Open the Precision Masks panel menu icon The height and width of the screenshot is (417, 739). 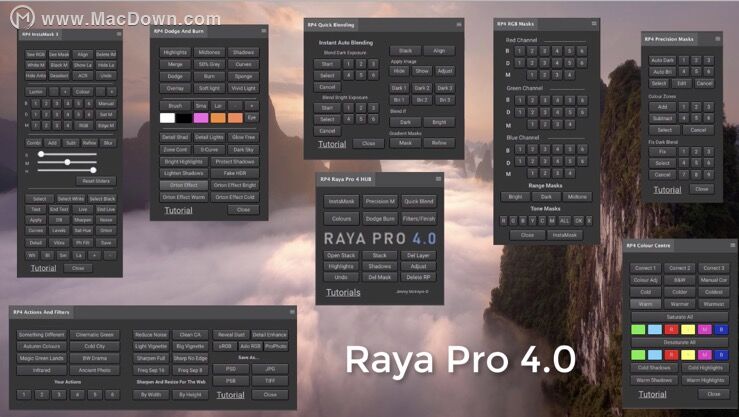pyautogui.click(x=718, y=39)
